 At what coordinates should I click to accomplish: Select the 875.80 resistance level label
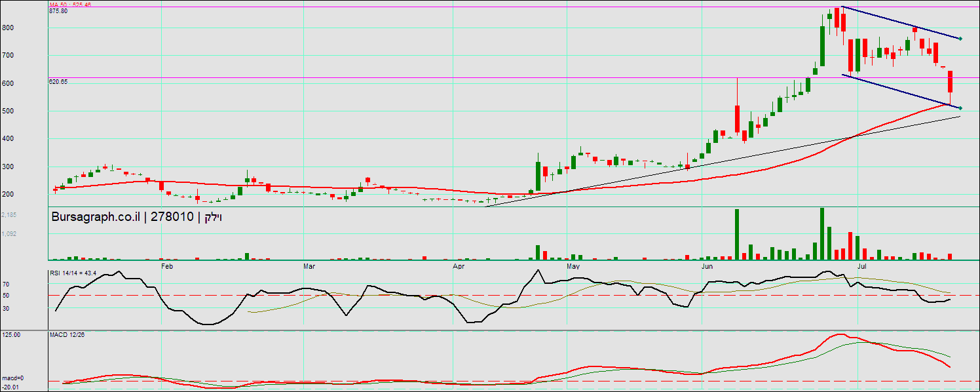pos(58,11)
